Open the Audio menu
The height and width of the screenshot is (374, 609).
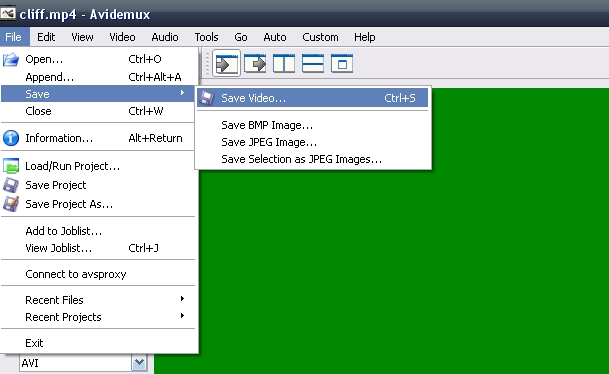[x=165, y=37]
